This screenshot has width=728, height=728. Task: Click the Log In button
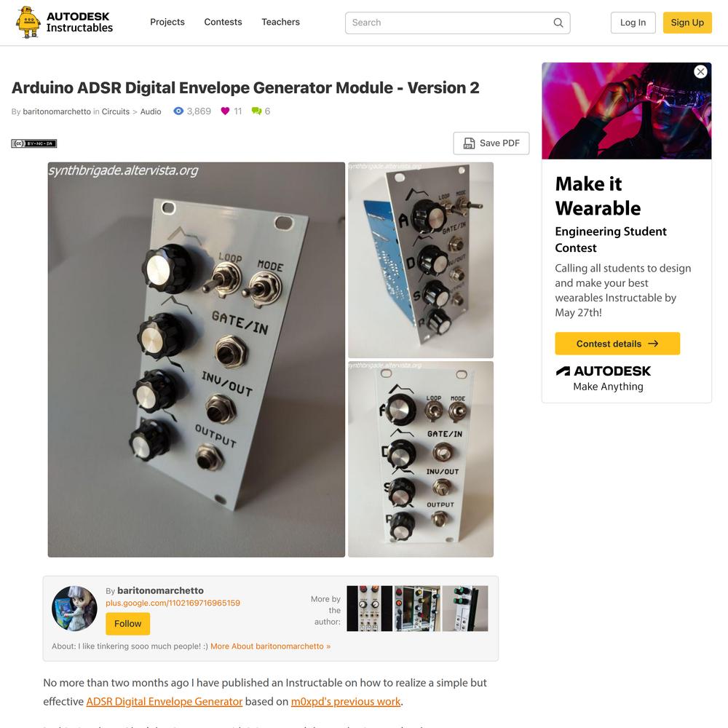pyautogui.click(x=633, y=23)
